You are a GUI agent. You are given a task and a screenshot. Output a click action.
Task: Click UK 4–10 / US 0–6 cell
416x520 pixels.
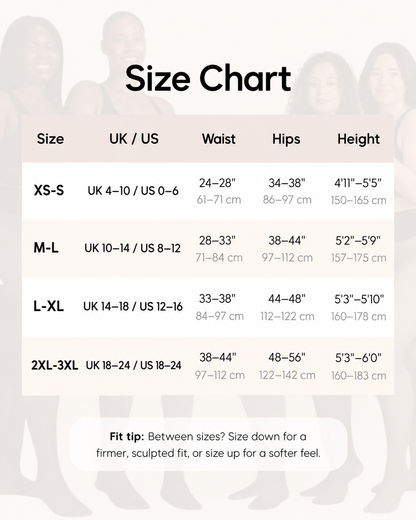click(133, 191)
